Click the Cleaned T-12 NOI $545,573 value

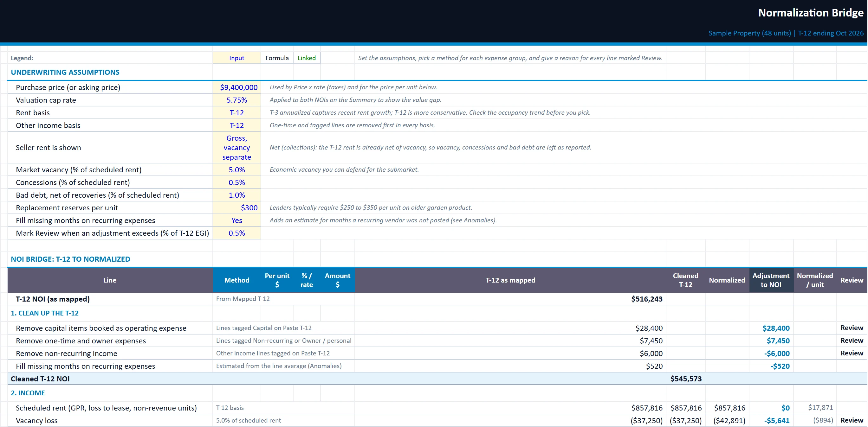pos(686,379)
